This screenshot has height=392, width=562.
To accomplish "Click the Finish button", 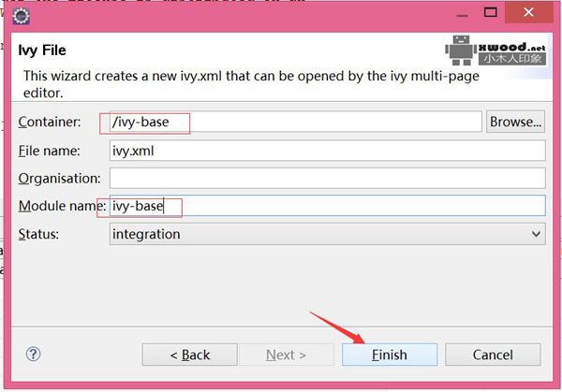I will tap(389, 355).
